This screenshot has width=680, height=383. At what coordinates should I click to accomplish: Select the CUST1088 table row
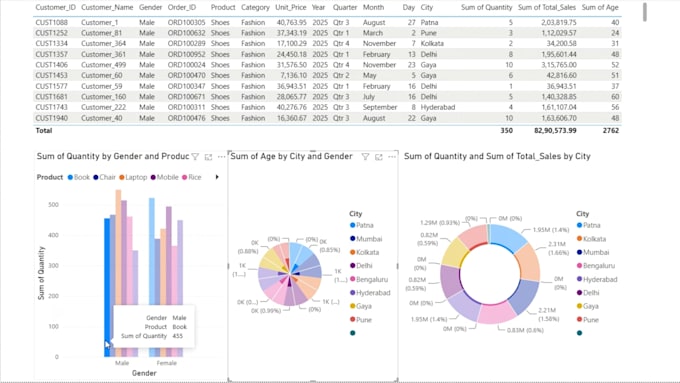pyautogui.click(x=327, y=22)
